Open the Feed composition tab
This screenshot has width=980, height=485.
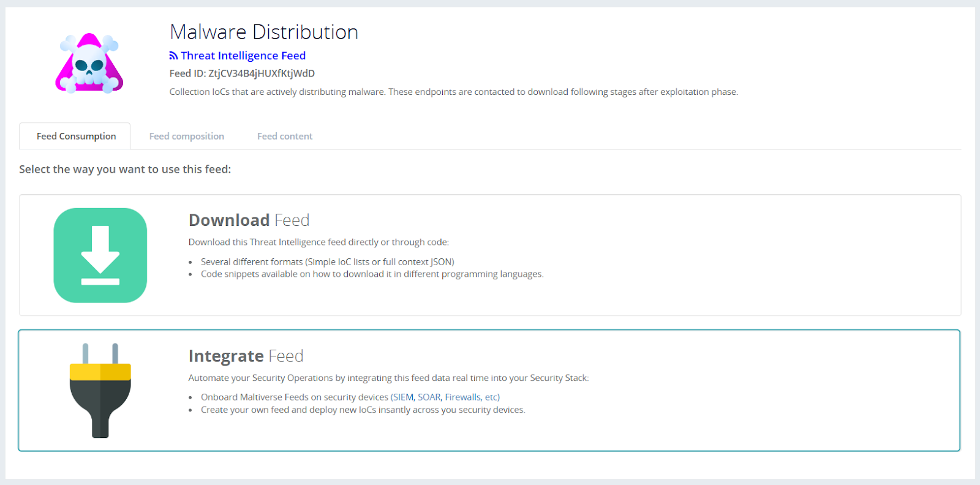coord(186,136)
